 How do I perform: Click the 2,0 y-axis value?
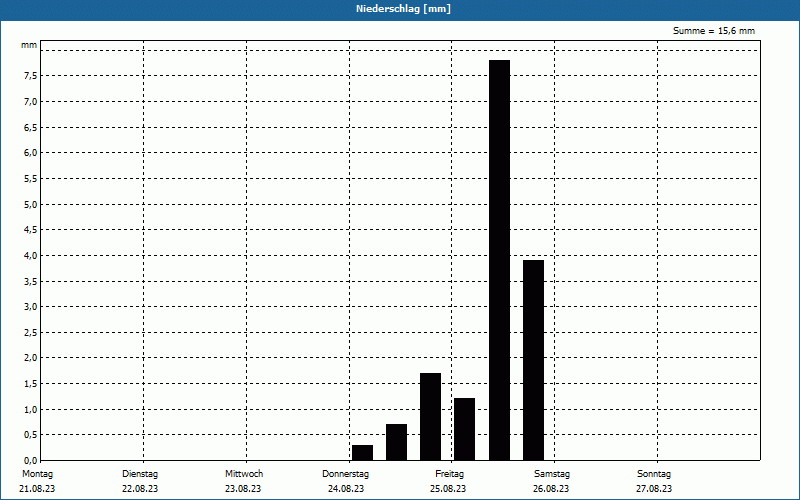(x=31, y=358)
